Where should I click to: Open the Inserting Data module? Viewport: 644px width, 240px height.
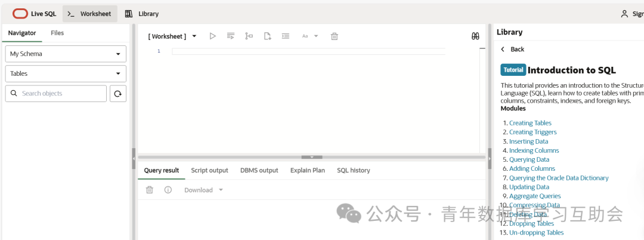tap(528, 141)
